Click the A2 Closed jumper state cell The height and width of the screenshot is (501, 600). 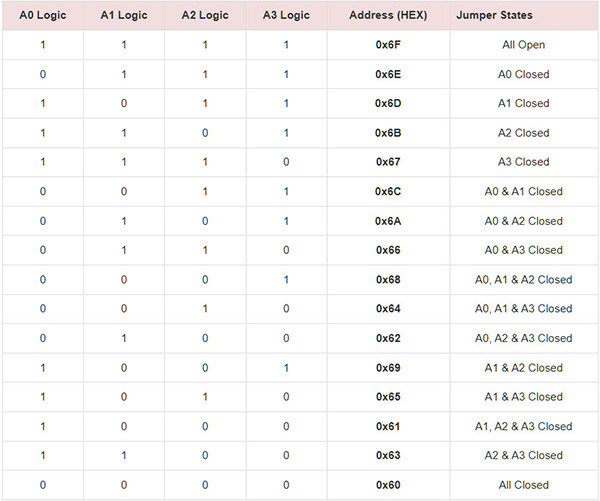tap(523, 133)
